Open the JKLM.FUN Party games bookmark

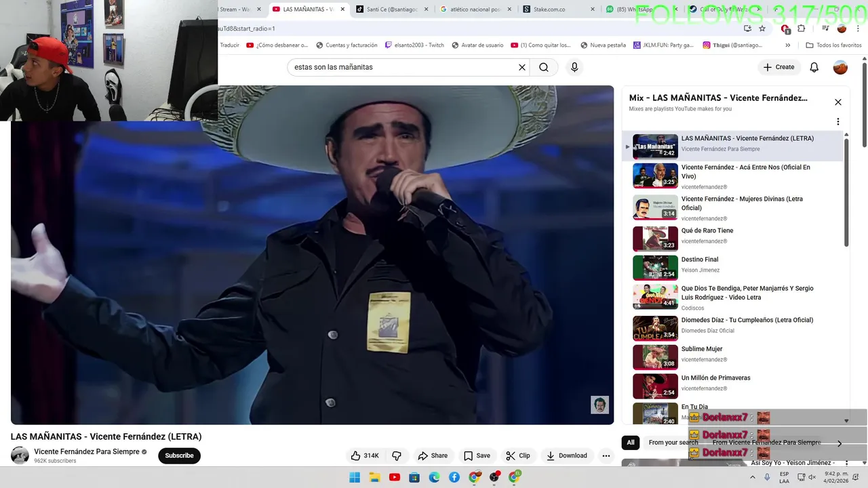point(663,45)
